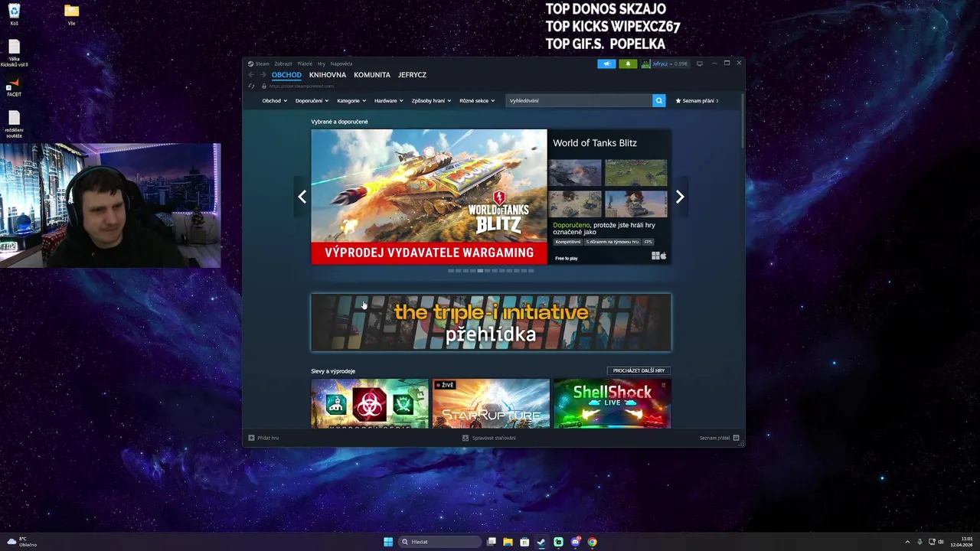Open the Seznam přání wishlist
This screenshot has width=980, height=551.
697,101
